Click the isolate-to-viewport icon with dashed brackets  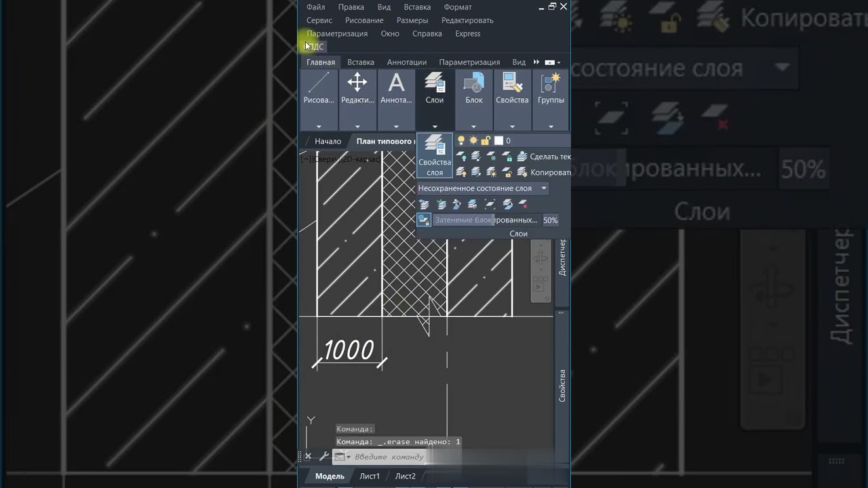point(490,204)
